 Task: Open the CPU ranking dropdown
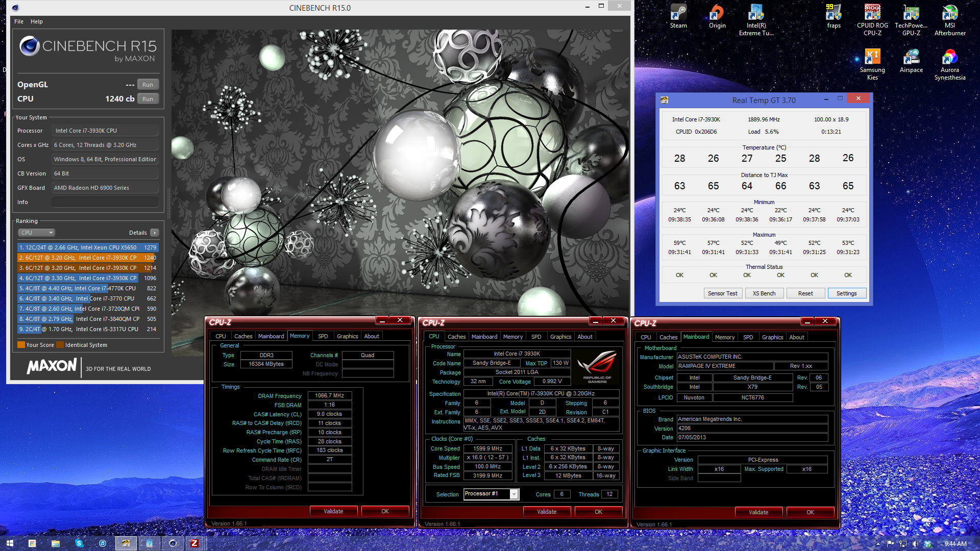(x=37, y=233)
